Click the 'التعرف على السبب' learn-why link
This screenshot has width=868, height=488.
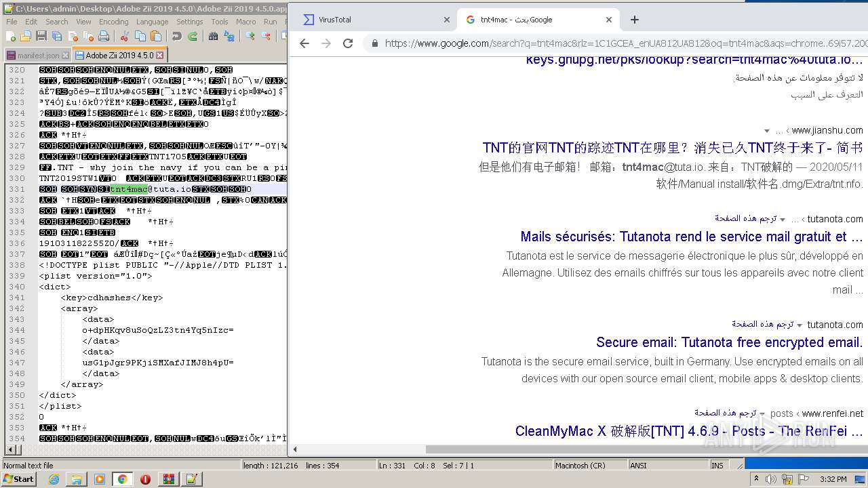827,95
